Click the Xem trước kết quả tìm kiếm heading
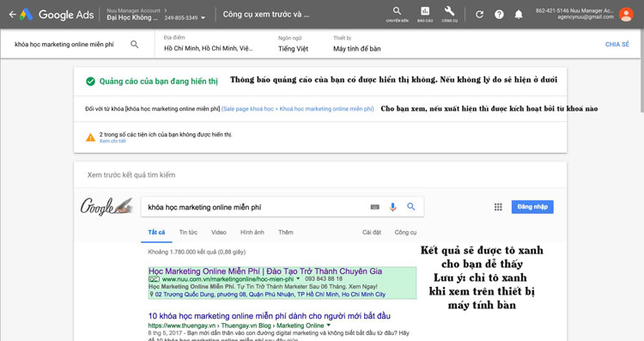644x341 pixels. tap(131, 175)
